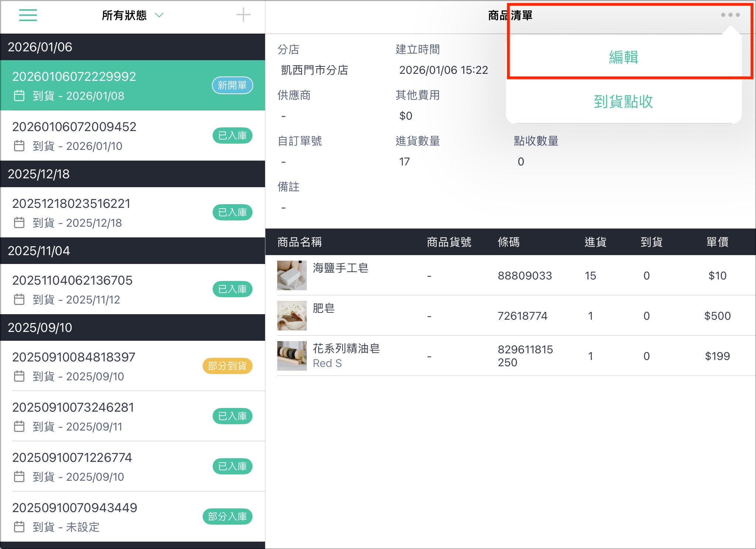756x549 pixels.
Task: Open the 花系列精油皂 product thumbnail
Action: click(x=292, y=356)
